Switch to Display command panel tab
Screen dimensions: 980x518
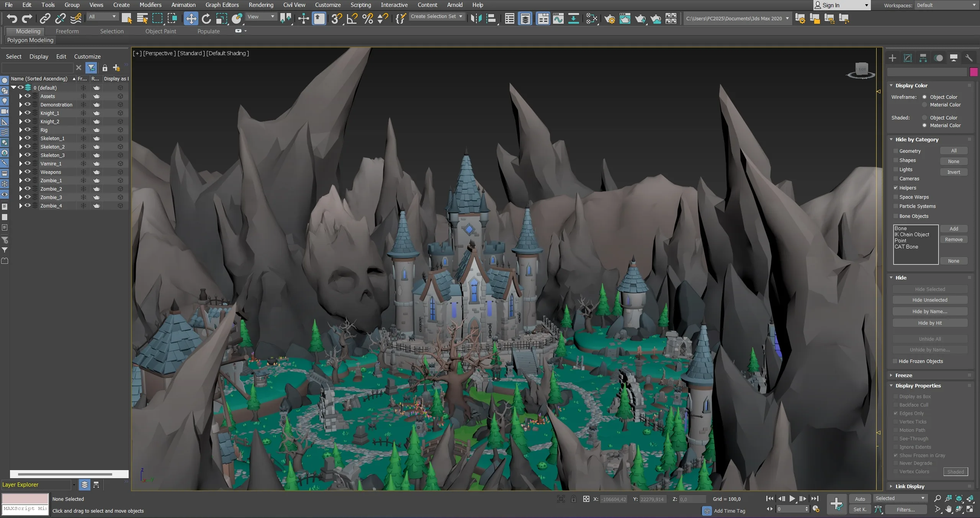coord(954,58)
